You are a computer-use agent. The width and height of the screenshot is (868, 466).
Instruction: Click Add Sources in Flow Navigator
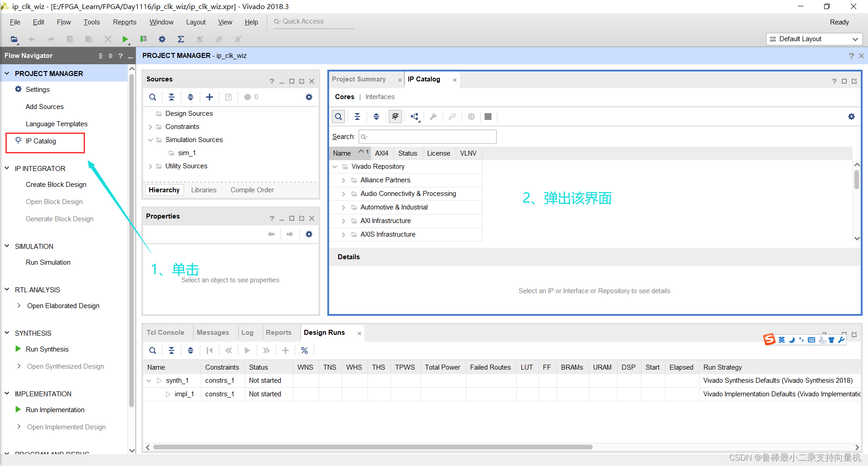point(45,107)
